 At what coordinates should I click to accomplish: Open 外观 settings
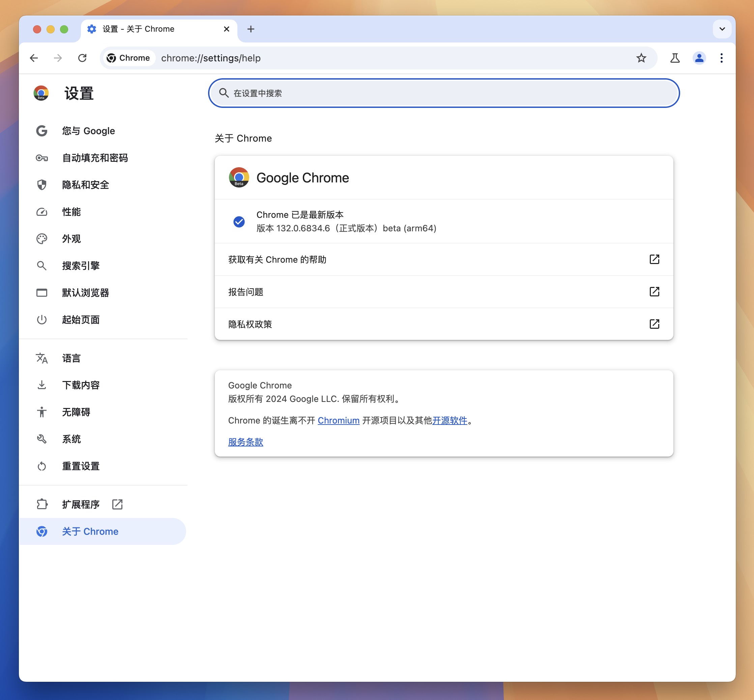103,239
